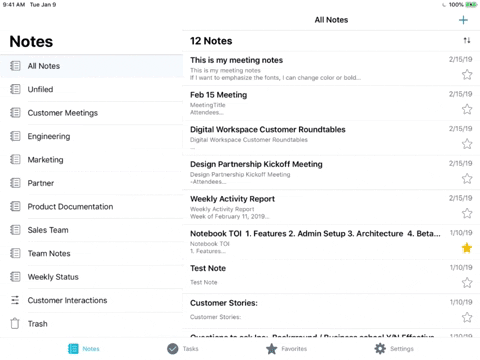Open Design Partnership Kickoff Meeting note
The height and width of the screenshot is (360, 480).
coord(331,172)
